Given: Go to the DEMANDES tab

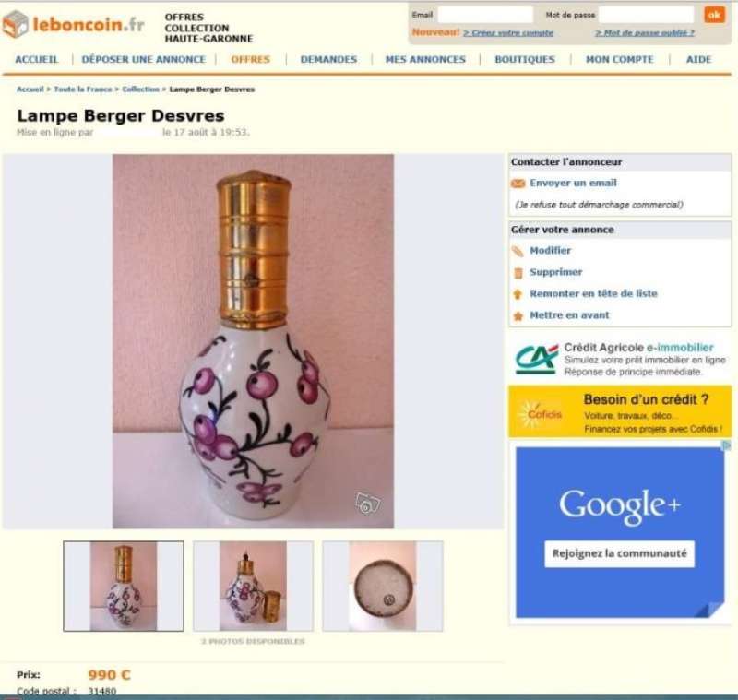Looking at the screenshot, I should click(328, 60).
